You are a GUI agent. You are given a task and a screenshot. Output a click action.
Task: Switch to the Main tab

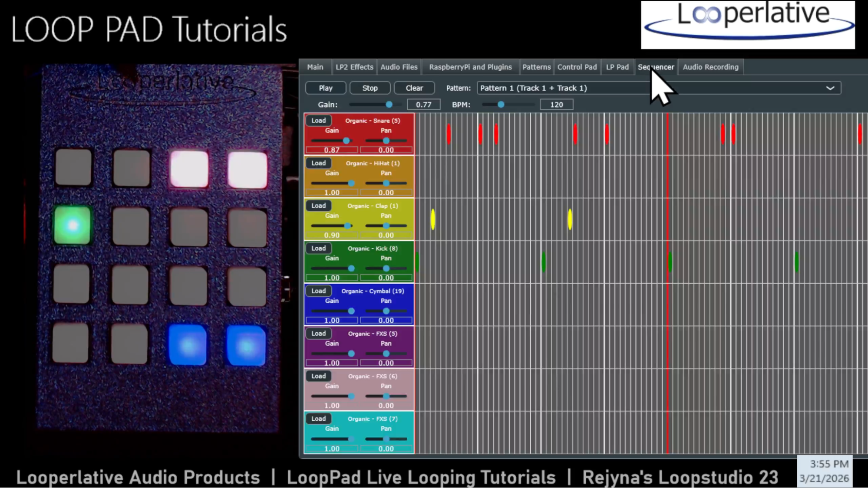315,67
